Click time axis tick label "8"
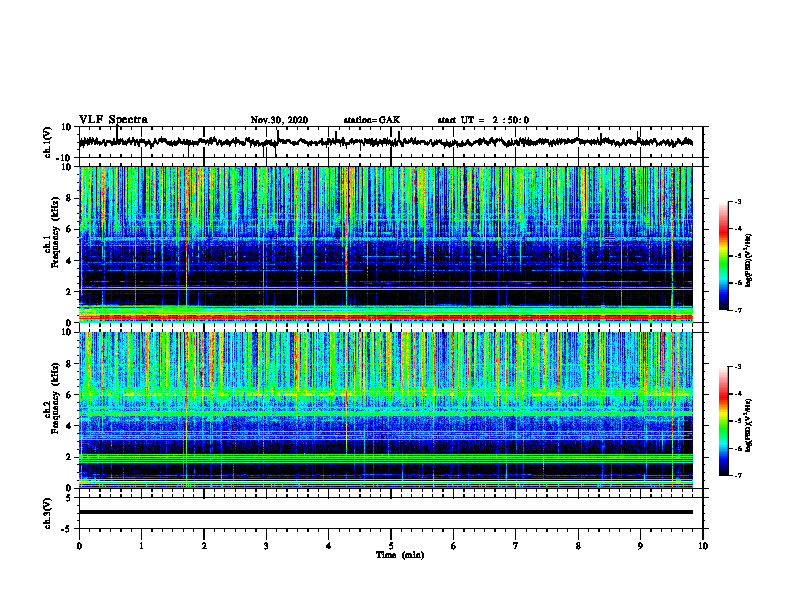The image size is (792, 612). pyautogui.click(x=578, y=546)
